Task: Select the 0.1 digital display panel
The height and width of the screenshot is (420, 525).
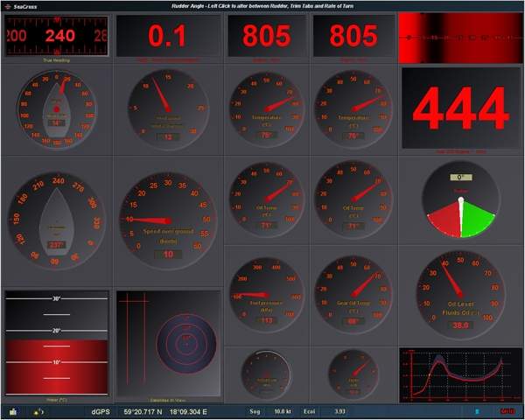Action: 167,37
